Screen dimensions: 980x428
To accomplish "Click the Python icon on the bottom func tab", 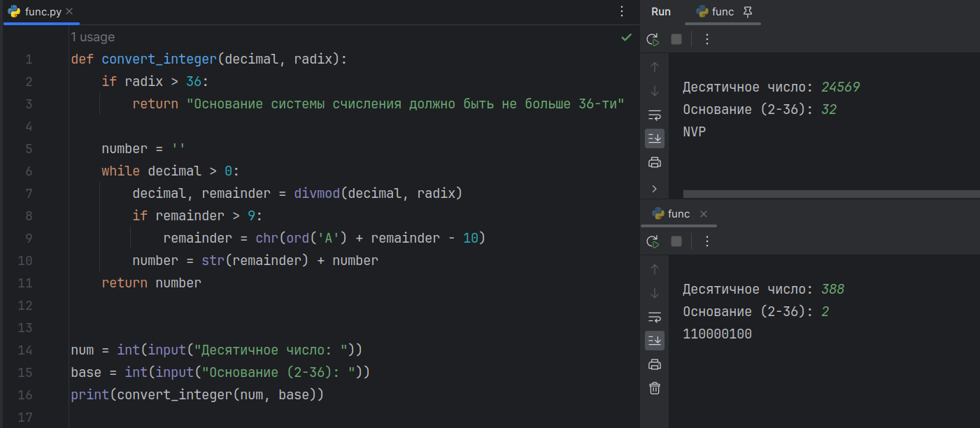I will pyautogui.click(x=658, y=214).
